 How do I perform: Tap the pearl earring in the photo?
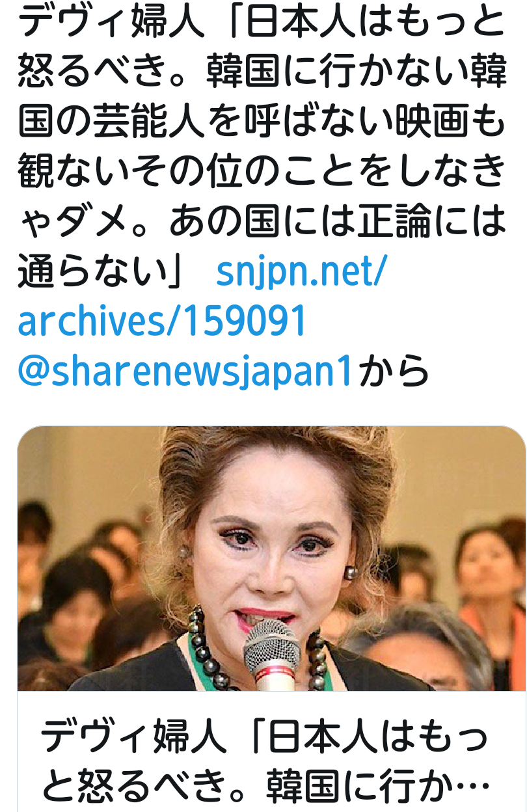pos(351,571)
